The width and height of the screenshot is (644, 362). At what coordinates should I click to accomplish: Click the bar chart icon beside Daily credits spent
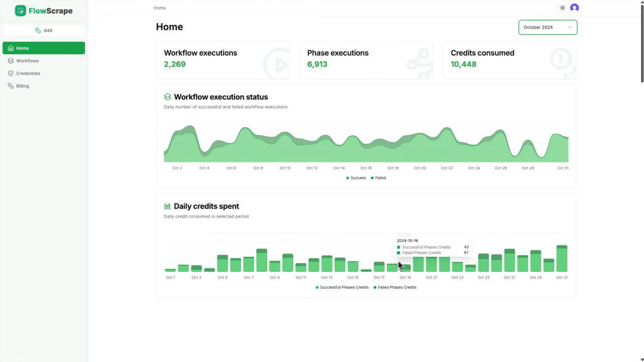pos(168,206)
